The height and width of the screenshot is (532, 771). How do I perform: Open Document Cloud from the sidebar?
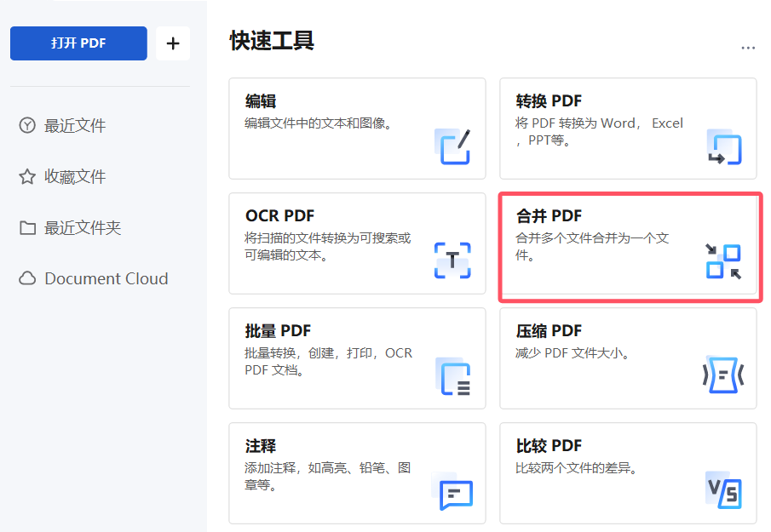pos(106,278)
